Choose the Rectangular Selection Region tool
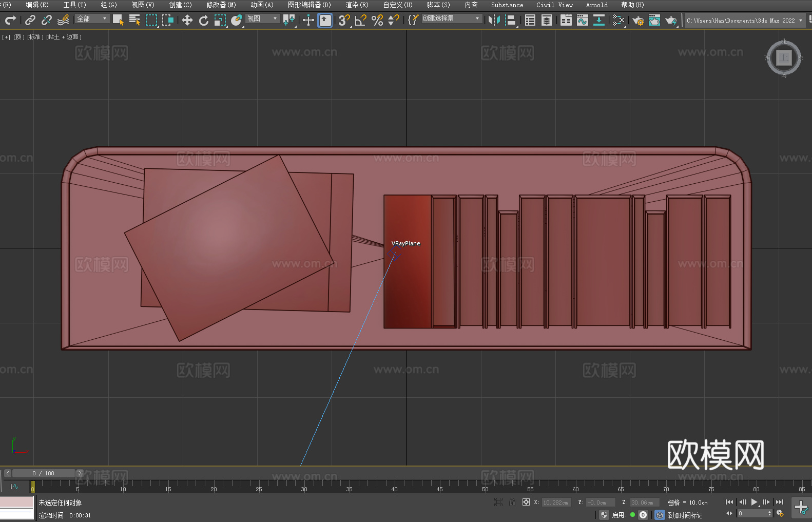 click(151, 20)
